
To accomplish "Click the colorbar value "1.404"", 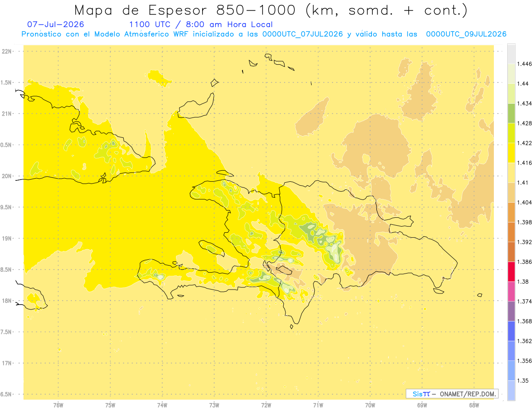I will click(524, 203).
